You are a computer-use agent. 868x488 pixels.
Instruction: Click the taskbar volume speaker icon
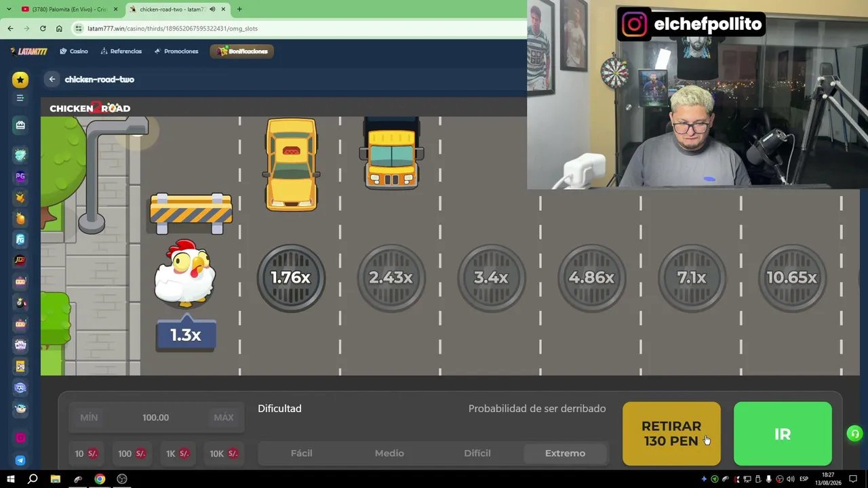[790, 479]
